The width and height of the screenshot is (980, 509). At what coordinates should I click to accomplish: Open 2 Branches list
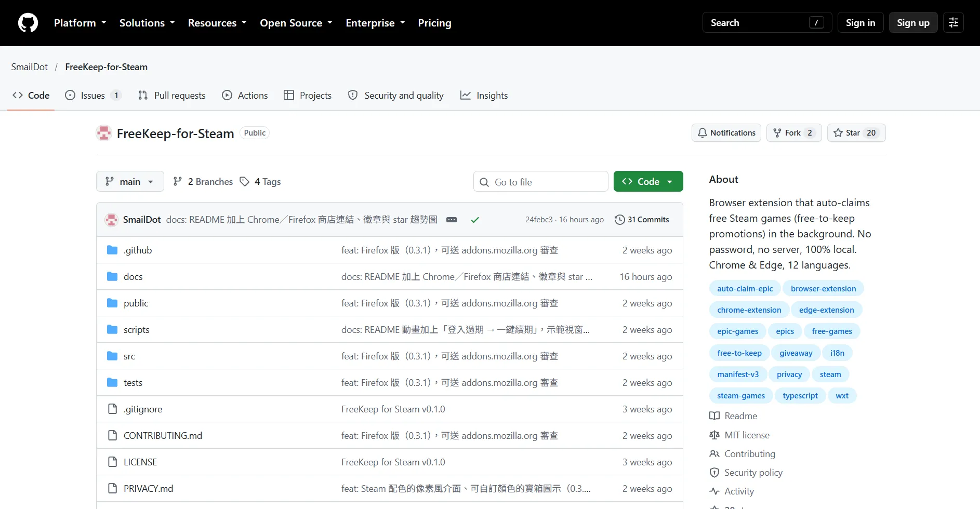point(203,181)
